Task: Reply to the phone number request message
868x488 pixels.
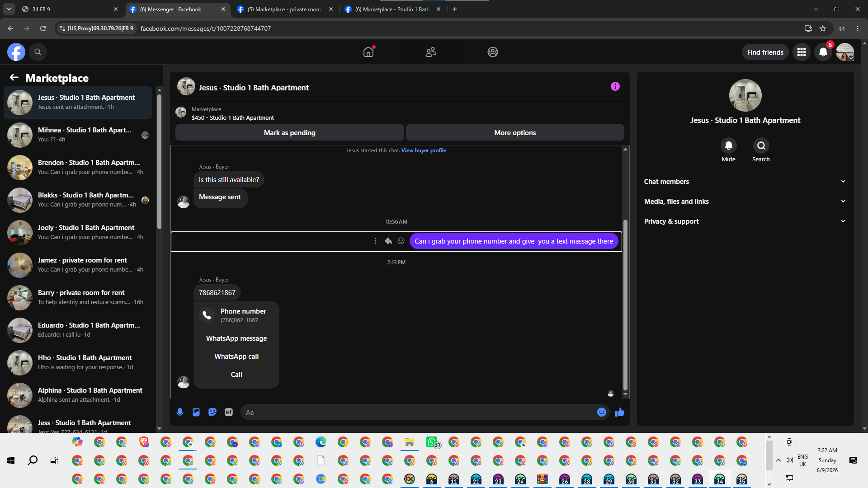Action: coord(388,241)
